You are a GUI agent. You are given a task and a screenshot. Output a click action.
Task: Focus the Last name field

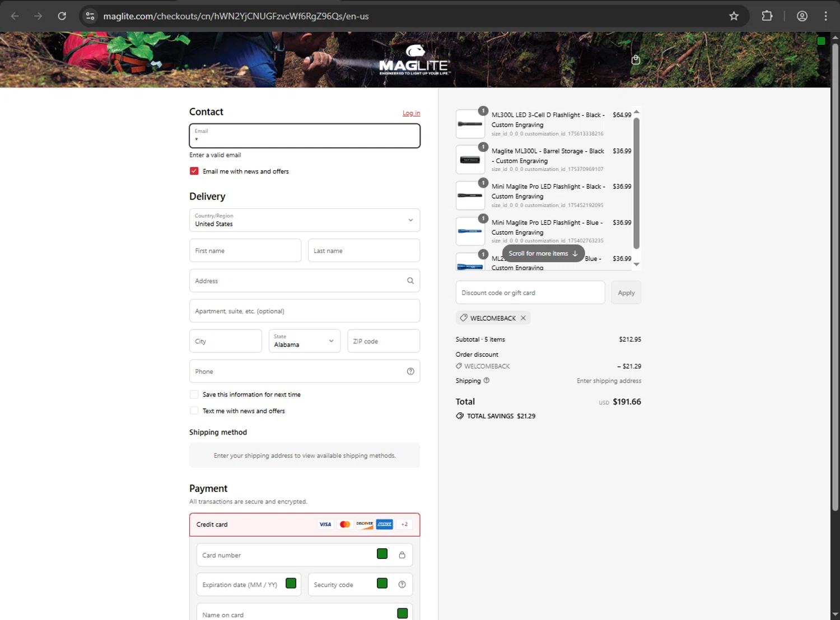(364, 250)
